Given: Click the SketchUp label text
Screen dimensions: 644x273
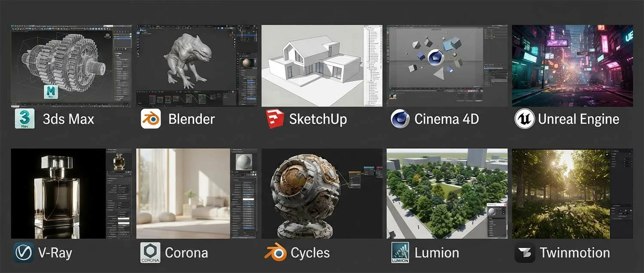Looking at the screenshot, I should click(318, 119).
